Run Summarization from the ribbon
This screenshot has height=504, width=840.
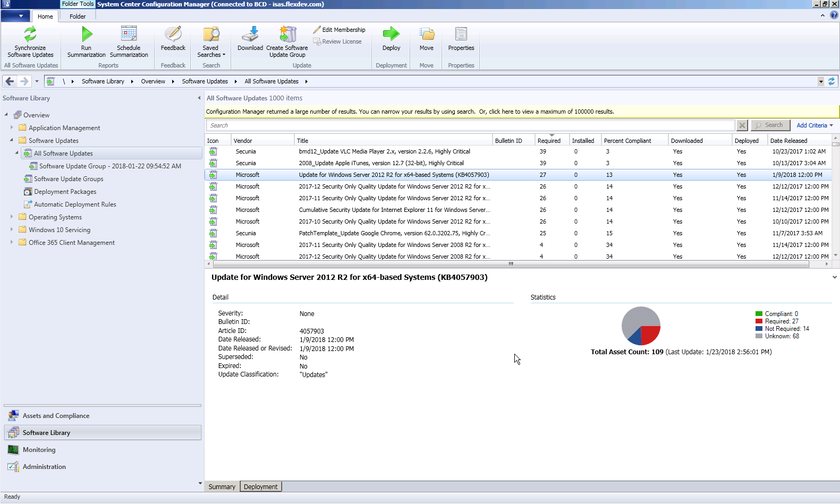(x=87, y=35)
